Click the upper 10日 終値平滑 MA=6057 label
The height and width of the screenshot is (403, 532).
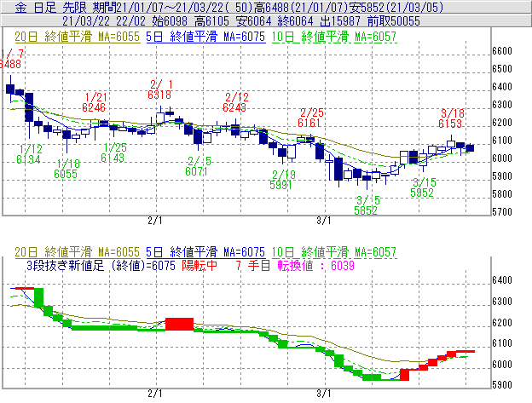(334, 37)
